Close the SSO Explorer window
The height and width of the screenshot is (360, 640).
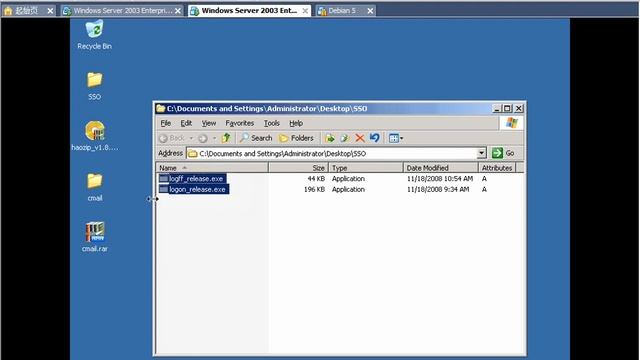[518, 109]
